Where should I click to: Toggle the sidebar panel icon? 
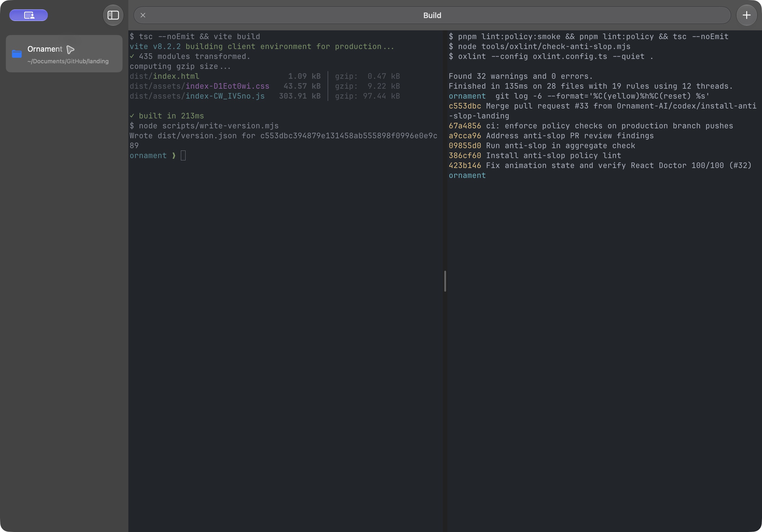(113, 15)
